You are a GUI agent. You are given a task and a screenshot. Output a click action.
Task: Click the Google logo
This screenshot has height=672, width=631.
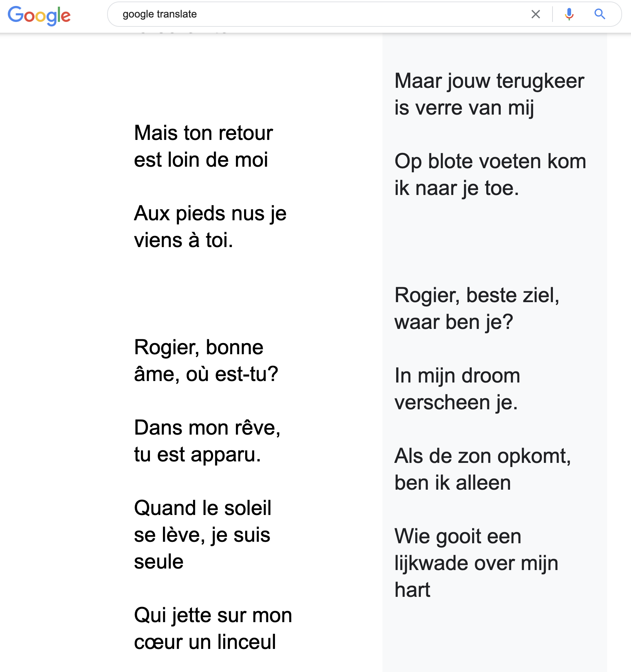(39, 15)
